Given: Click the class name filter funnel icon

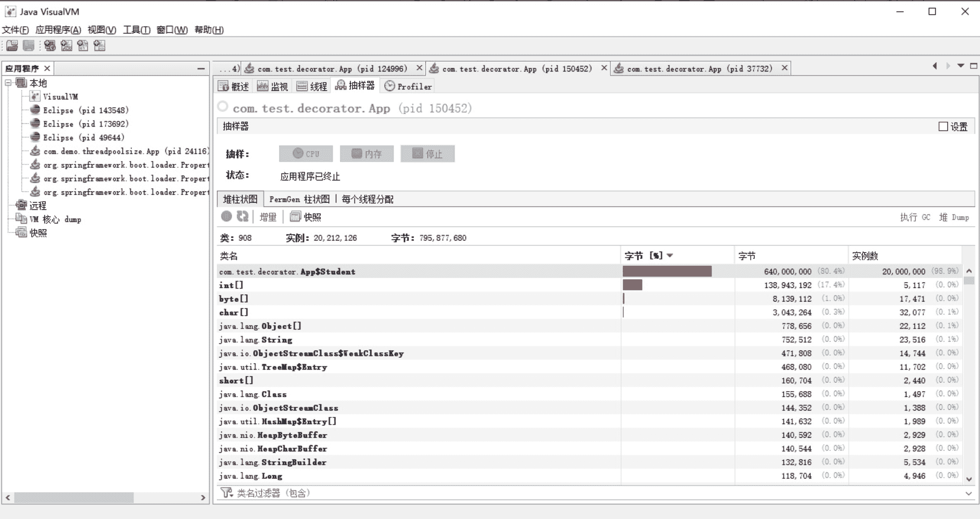Looking at the screenshot, I should (x=226, y=493).
